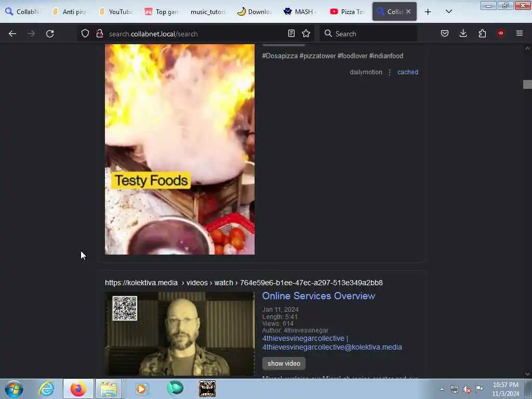Switch to the Downlo tab

click(254, 11)
